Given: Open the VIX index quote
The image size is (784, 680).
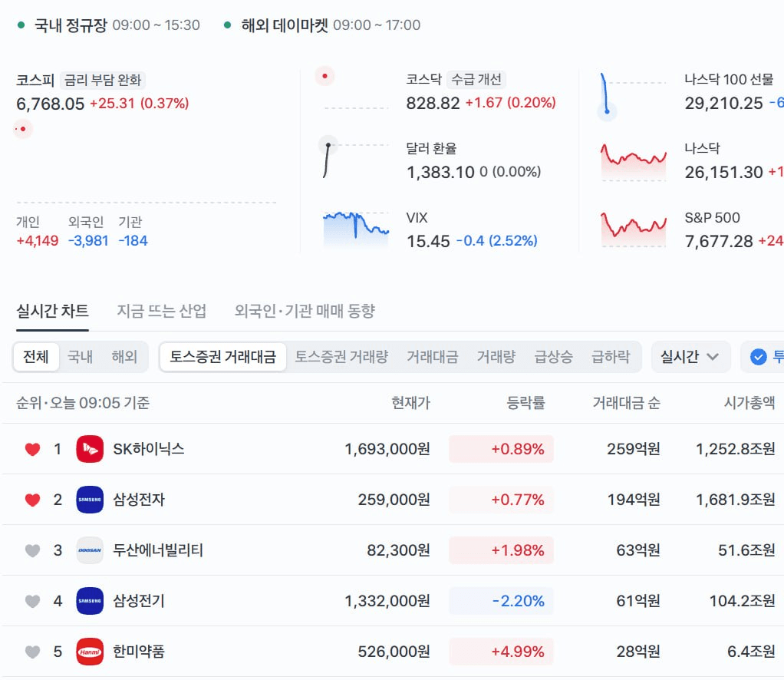Looking at the screenshot, I should point(472,229).
